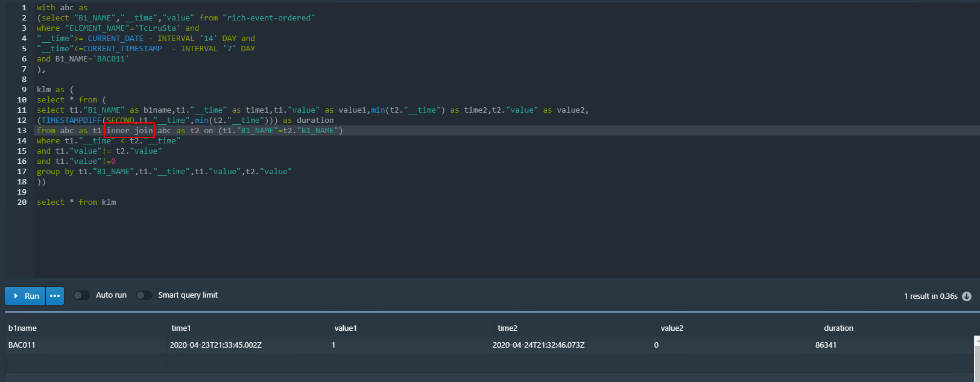Click the b1name column header
Viewport: 980px width, 382px height.
[22, 328]
